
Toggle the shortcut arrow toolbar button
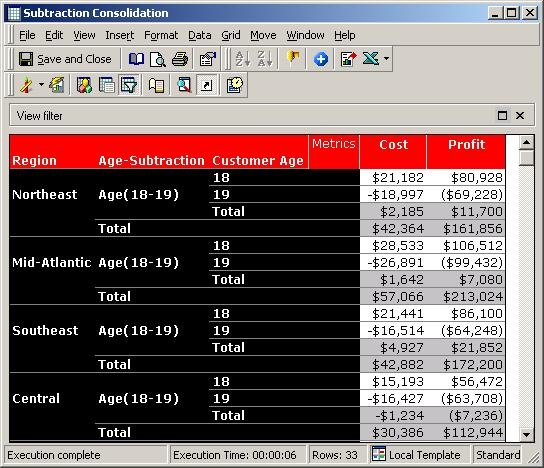[x=207, y=85]
